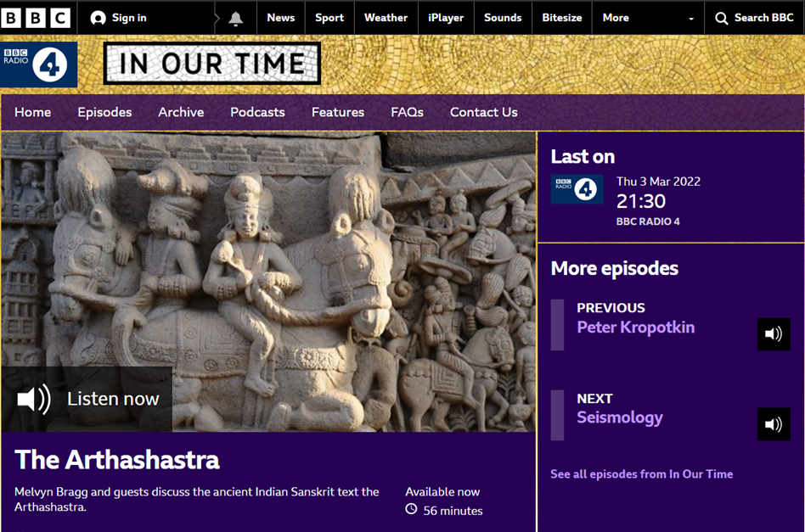Viewport: 805px width, 532px height.
Task: Expand the More navigation dropdown
Action: point(615,17)
